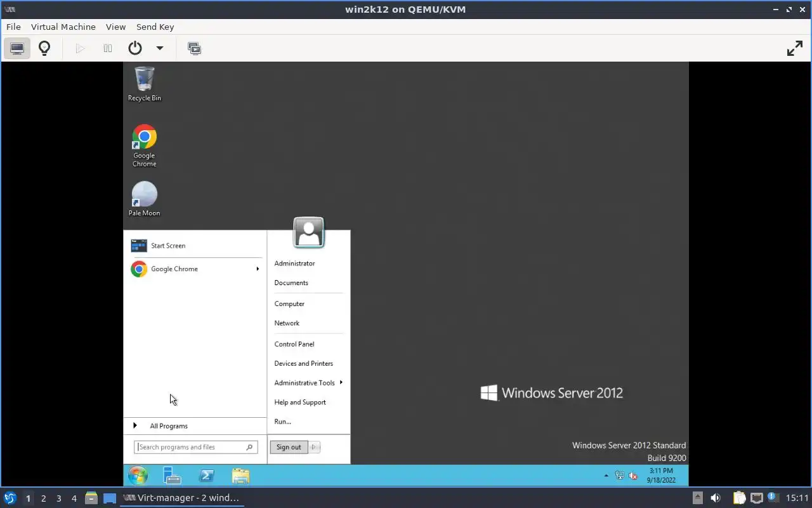This screenshot has width=812, height=508.
Task: Open File Explorer from Windows taskbar
Action: click(240, 476)
